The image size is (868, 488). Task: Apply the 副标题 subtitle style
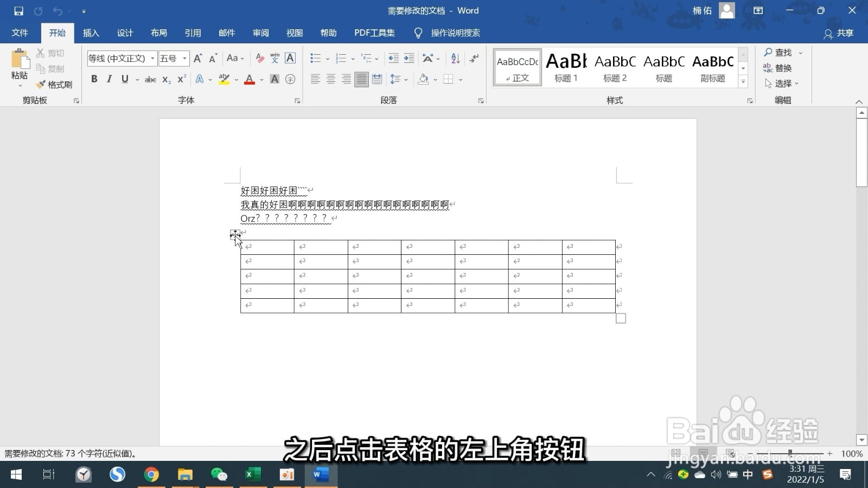pyautogui.click(x=713, y=67)
